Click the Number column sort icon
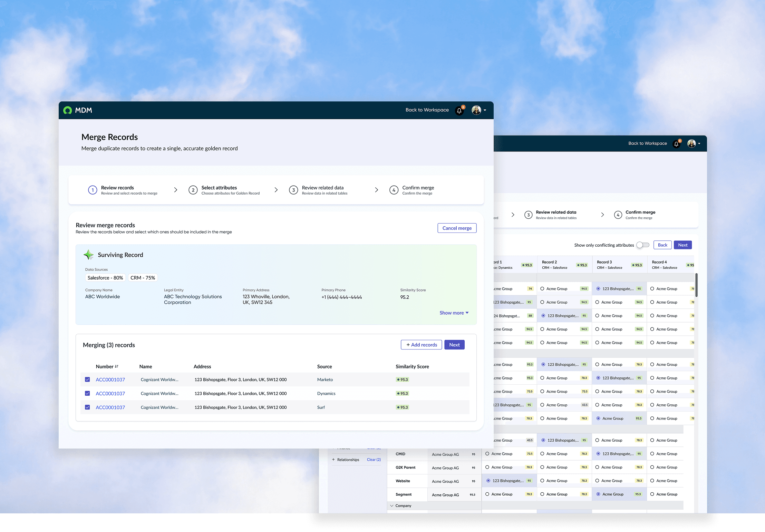 coord(117,366)
